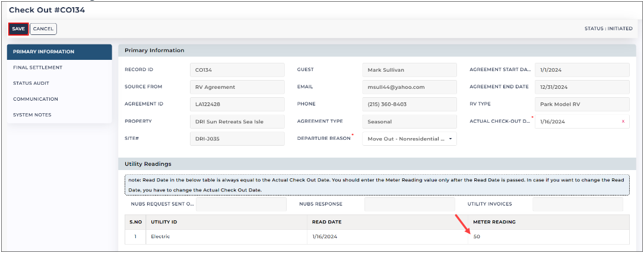Clear the actual check-out date with the red x
The image size is (644, 253).
pos(623,121)
